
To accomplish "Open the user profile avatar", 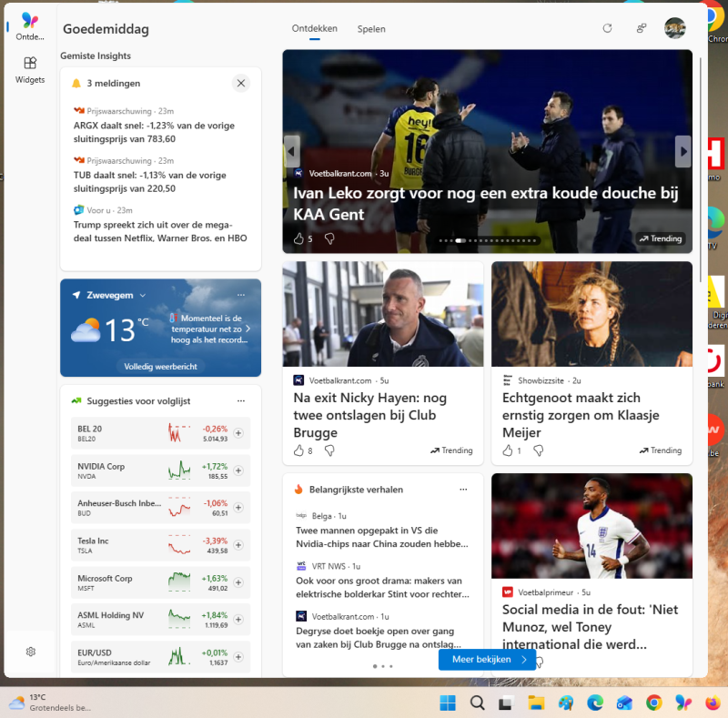I will [x=674, y=28].
